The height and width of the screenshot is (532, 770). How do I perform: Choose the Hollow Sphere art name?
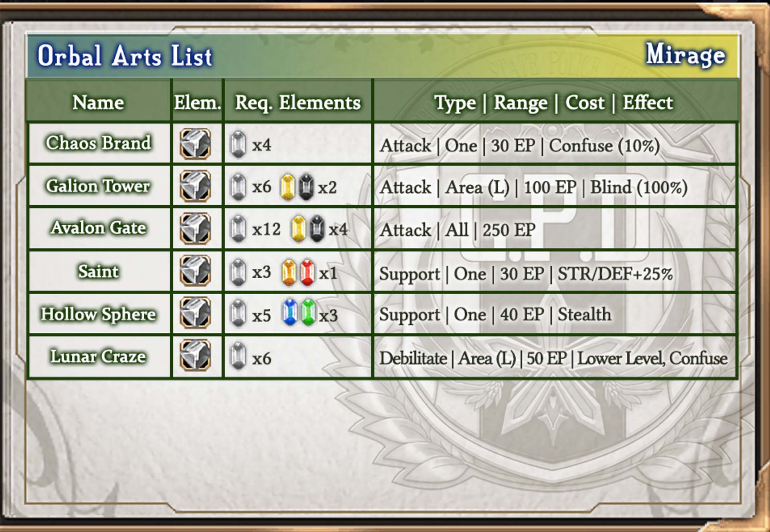(x=98, y=314)
